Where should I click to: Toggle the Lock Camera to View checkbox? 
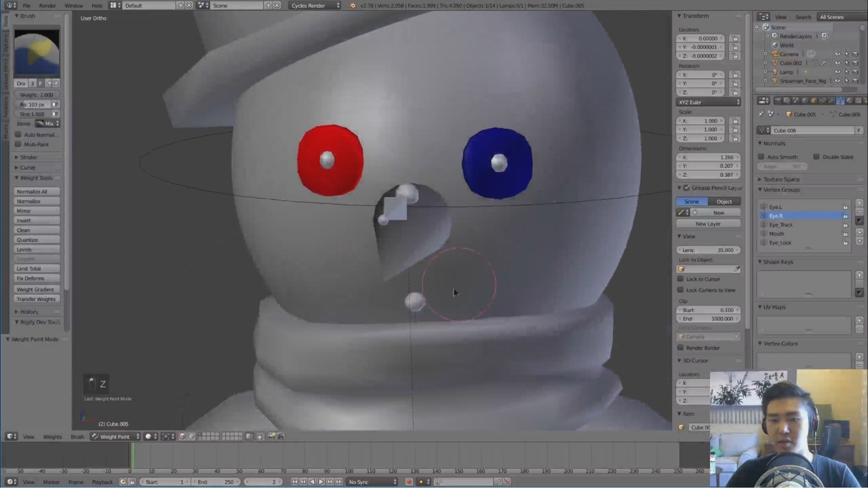[681, 290]
